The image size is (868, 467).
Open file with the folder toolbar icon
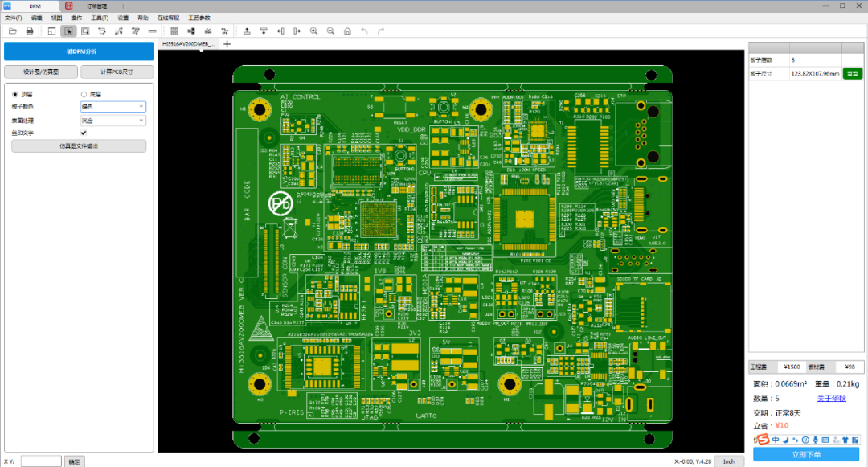13,31
